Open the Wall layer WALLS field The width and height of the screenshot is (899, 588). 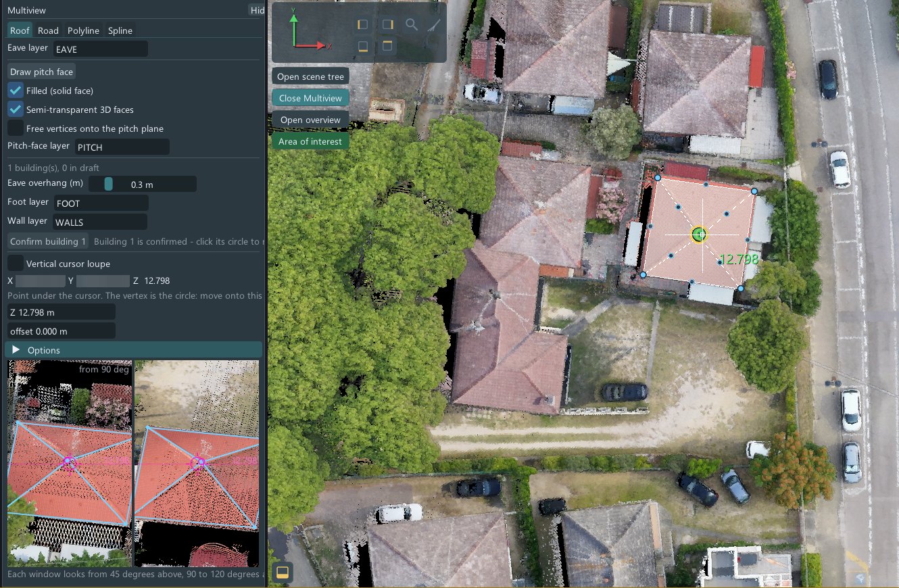tap(99, 222)
